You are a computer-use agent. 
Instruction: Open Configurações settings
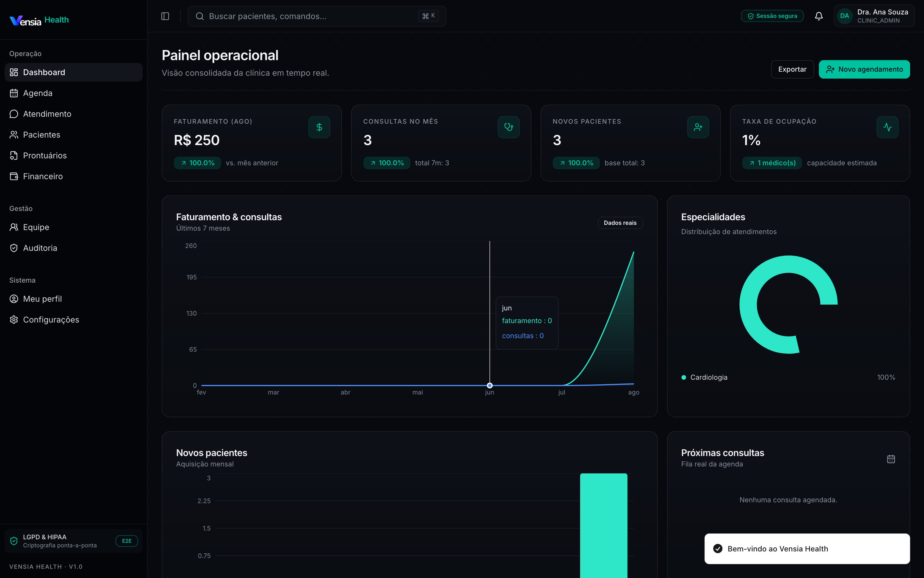pyautogui.click(x=74, y=320)
